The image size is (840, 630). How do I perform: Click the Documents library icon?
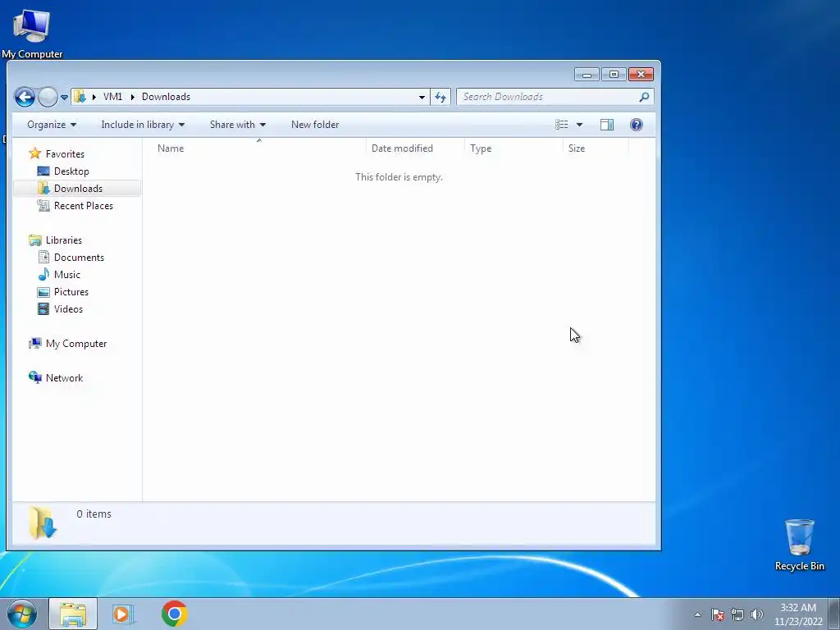(x=43, y=257)
